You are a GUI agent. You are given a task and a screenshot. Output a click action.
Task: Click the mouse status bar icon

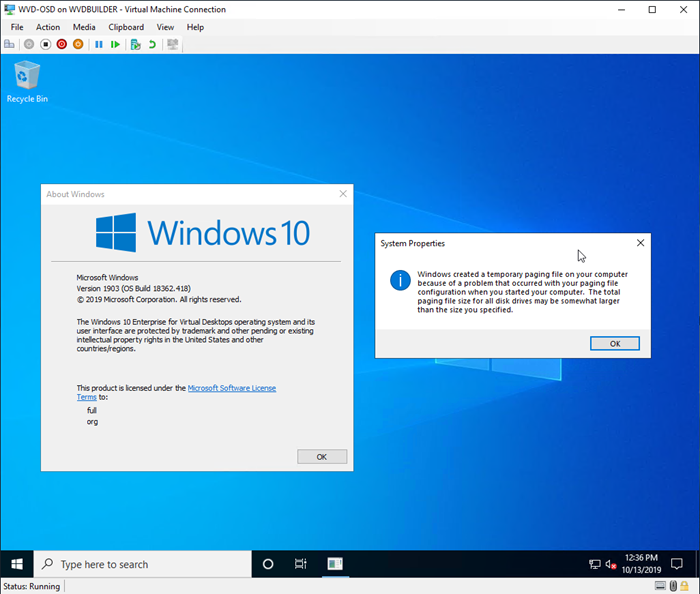[673, 586]
